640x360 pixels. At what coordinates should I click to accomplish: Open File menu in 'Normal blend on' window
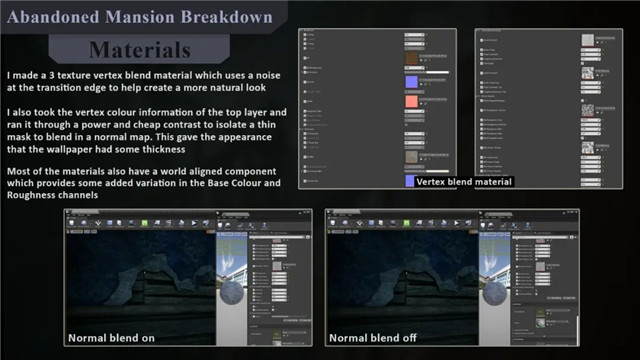[x=68, y=215]
